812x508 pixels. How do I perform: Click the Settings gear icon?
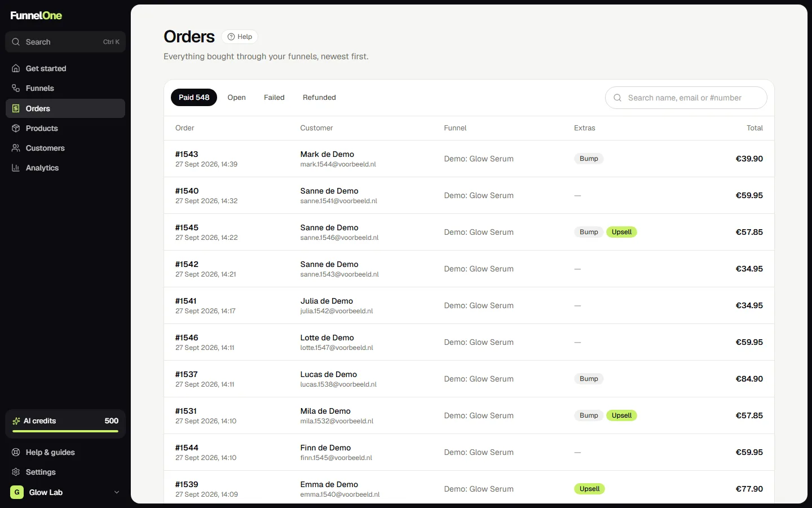coord(16,472)
